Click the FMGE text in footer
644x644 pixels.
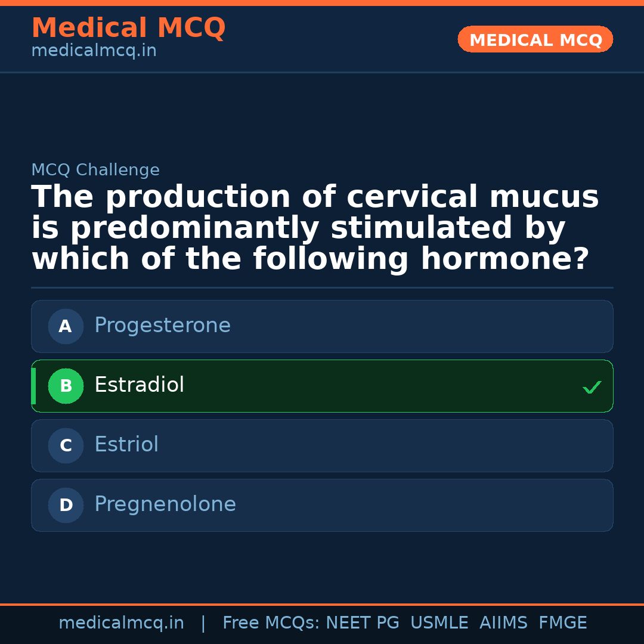(562, 623)
